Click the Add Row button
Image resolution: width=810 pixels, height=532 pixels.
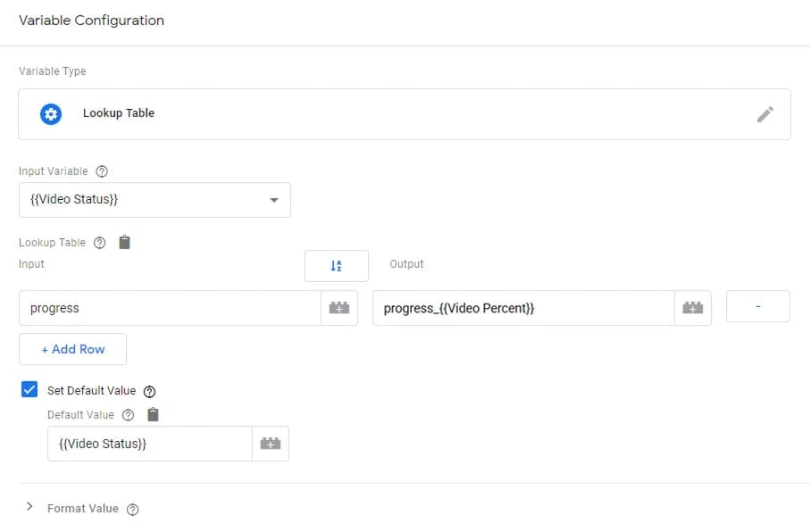coord(72,349)
